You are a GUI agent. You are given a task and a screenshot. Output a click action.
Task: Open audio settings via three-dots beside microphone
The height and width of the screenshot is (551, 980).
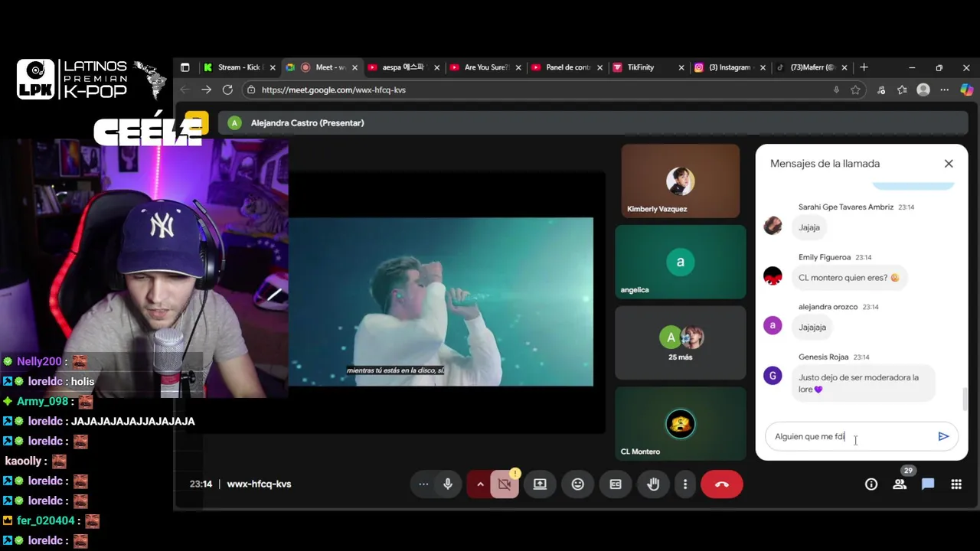(423, 484)
